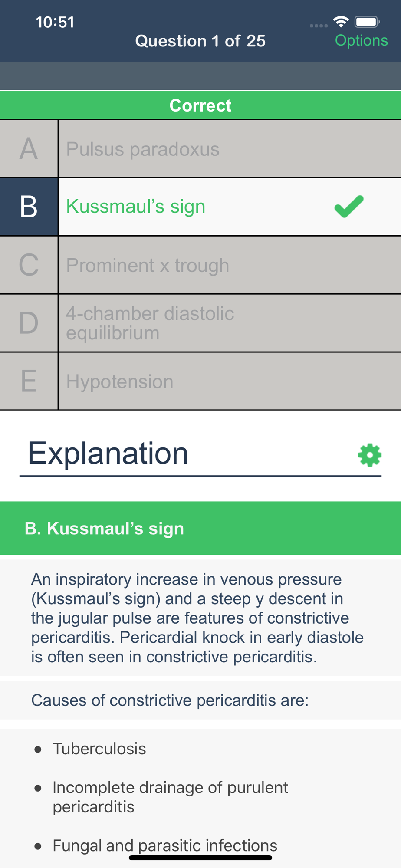Screen dimensions: 401x868
Task: Tap the battery status icon
Action: [367, 22]
